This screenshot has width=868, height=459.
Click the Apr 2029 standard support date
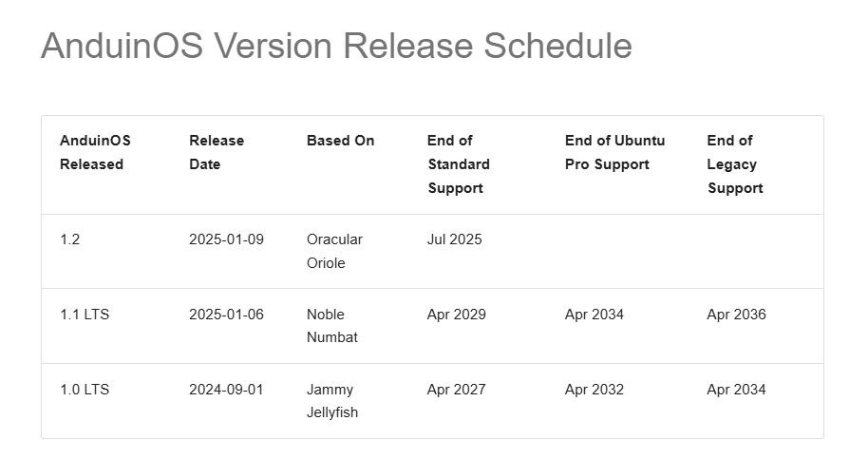click(457, 315)
